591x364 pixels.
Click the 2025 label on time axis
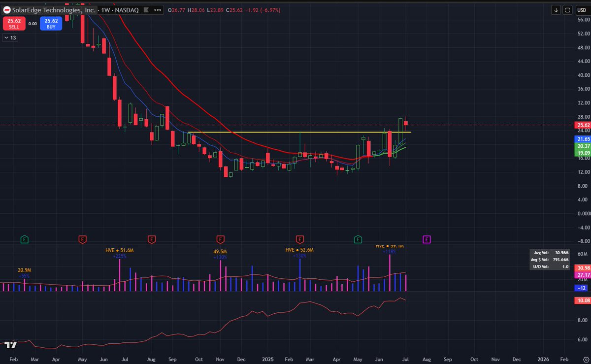(x=268, y=360)
